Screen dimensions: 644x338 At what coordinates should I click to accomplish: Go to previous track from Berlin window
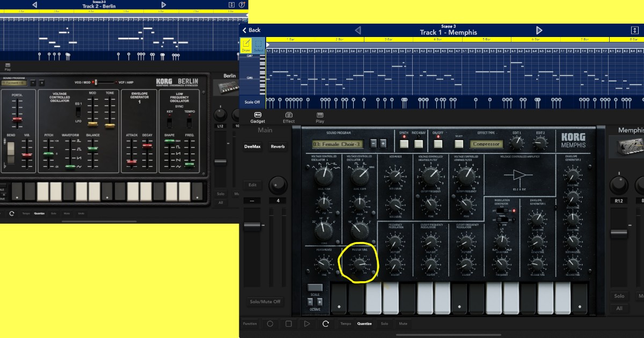34,5
